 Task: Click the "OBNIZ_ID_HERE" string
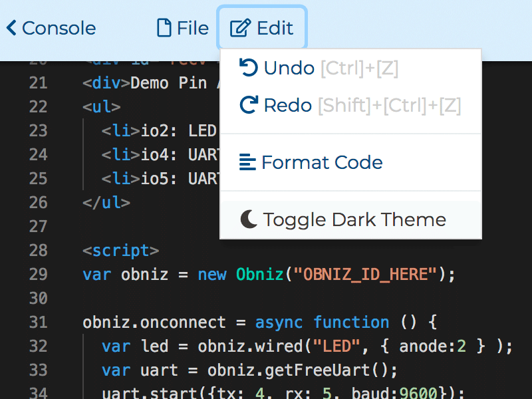click(x=365, y=275)
